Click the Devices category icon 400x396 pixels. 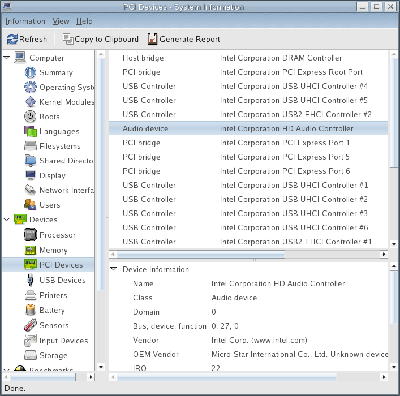20,219
